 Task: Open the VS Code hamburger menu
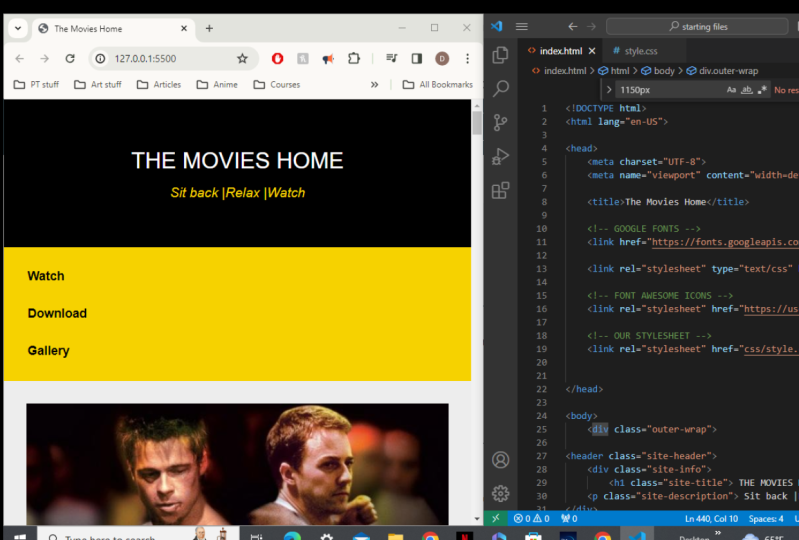pos(521,26)
